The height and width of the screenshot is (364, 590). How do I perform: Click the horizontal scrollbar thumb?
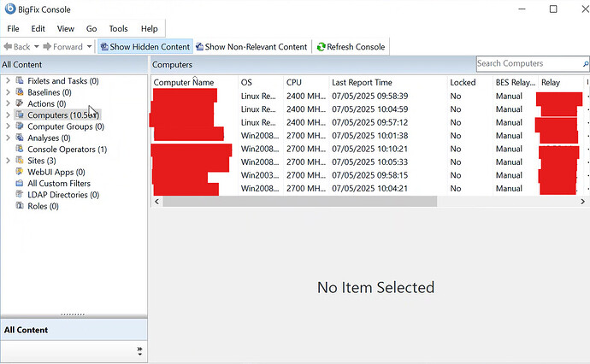[300, 202]
